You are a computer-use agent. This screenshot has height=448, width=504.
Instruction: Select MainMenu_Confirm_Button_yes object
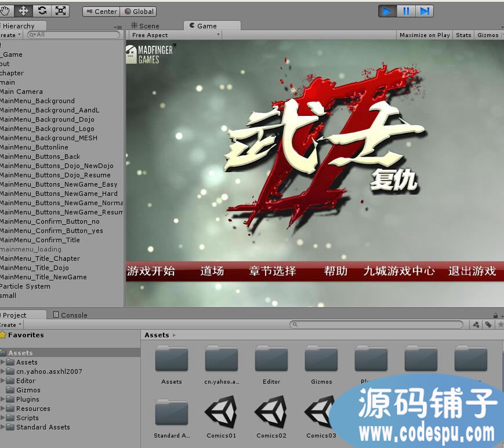tap(52, 231)
